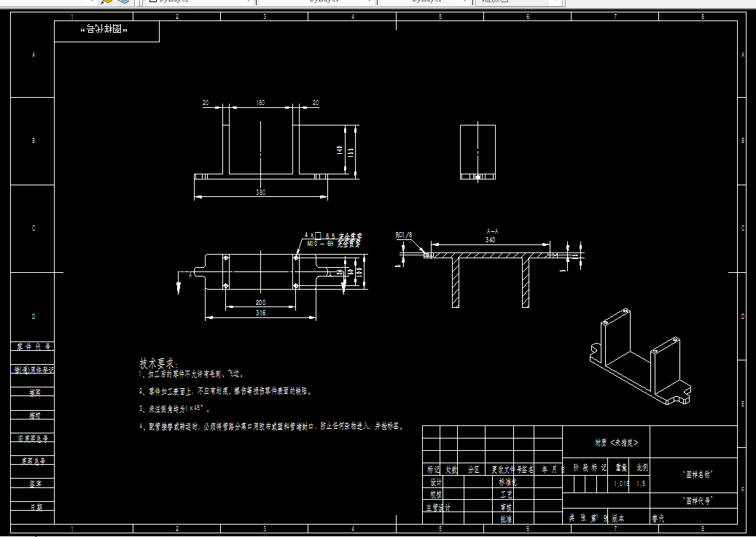Click the 更改文件号 header cell
This screenshot has height=537, width=756.
(506, 469)
